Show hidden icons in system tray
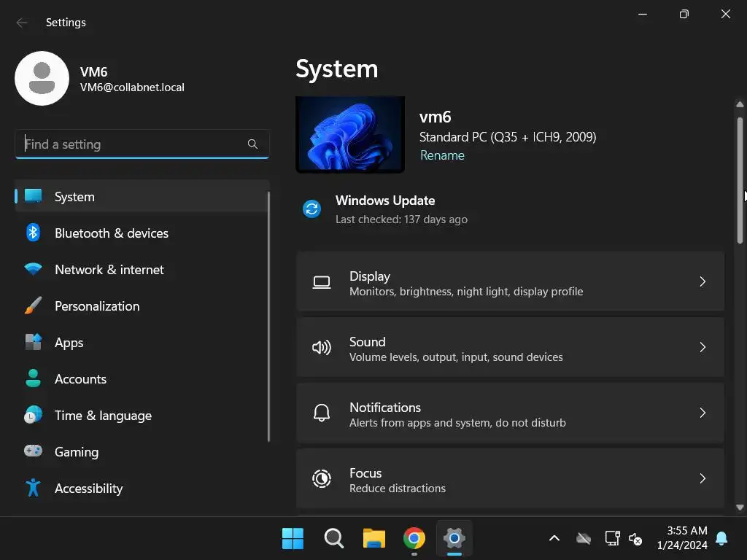The height and width of the screenshot is (560, 747). [554, 539]
